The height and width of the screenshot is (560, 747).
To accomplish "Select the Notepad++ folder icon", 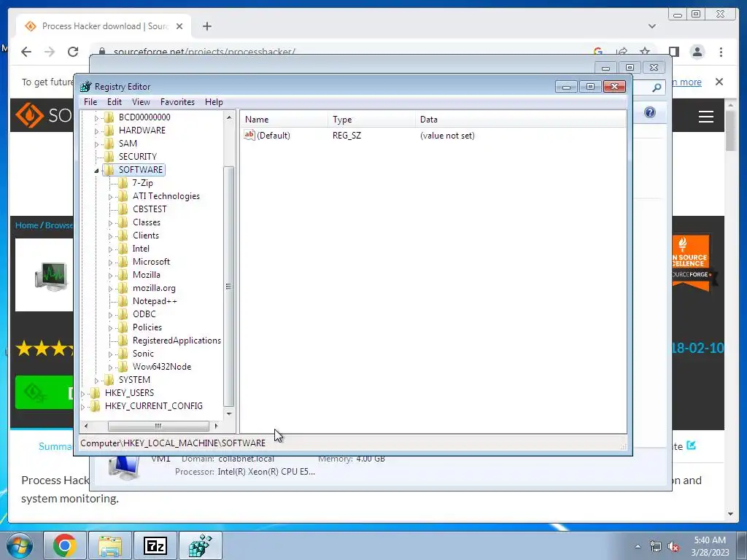I will 123,301.
